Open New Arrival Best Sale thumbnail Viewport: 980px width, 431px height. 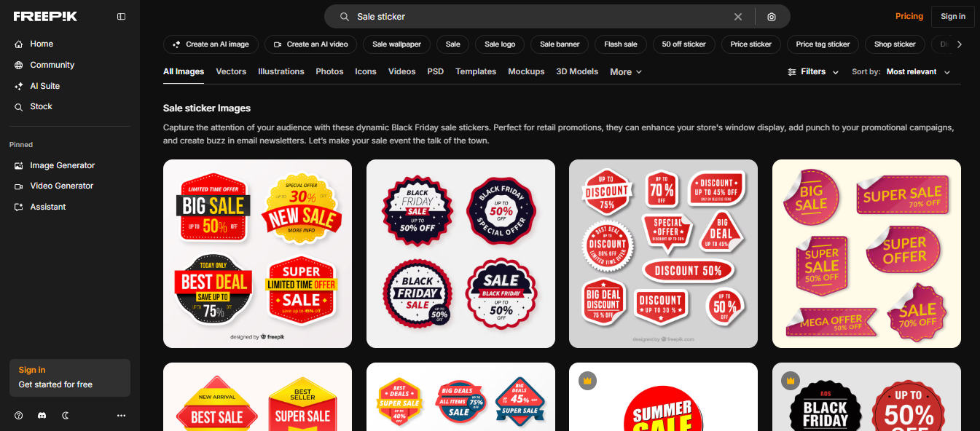click(x=257, y=397)
